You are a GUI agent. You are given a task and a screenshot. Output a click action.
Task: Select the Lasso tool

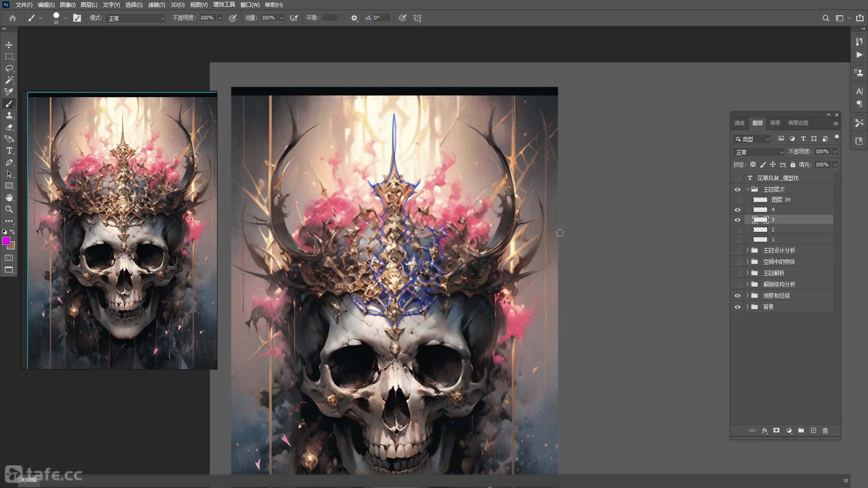coord(9,69)
